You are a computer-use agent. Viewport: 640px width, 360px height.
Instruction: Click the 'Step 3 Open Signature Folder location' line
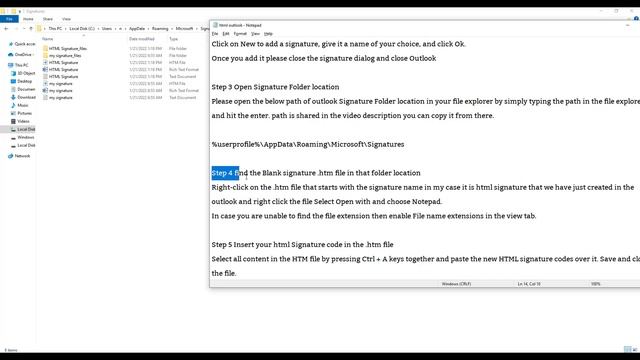(275, 87)
